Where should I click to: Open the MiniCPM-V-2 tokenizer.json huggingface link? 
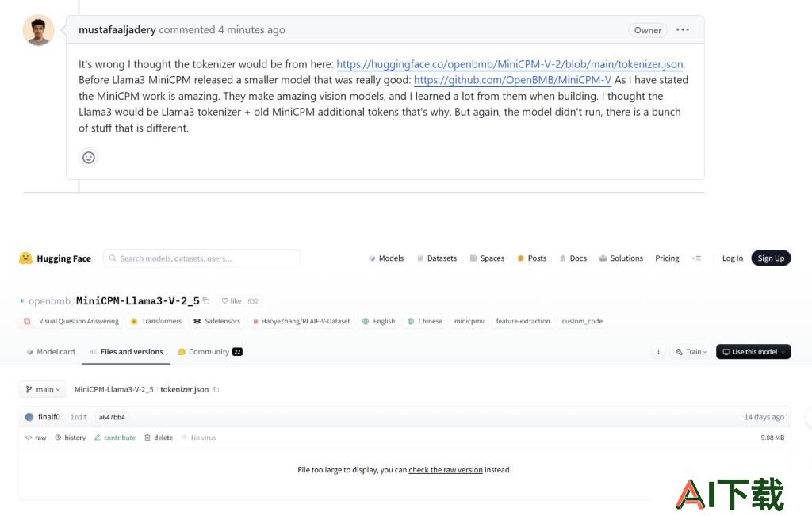coord(510,64)
